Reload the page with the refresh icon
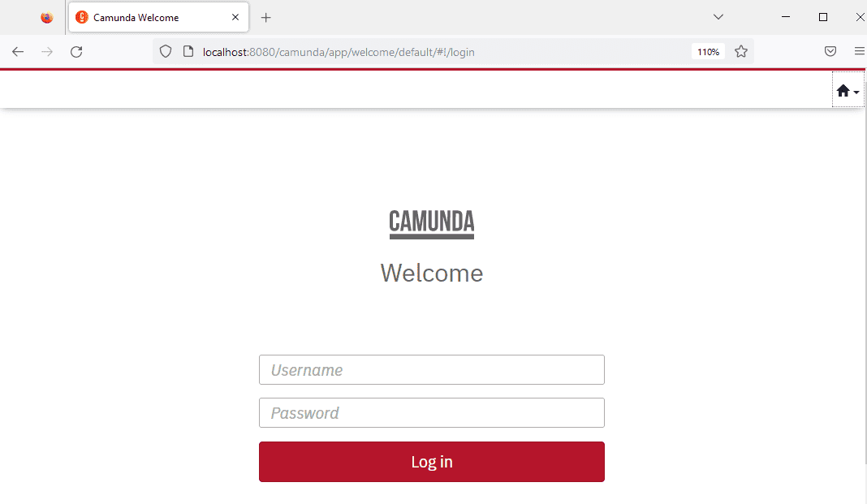The image size is (867, 504). (76, 52)
